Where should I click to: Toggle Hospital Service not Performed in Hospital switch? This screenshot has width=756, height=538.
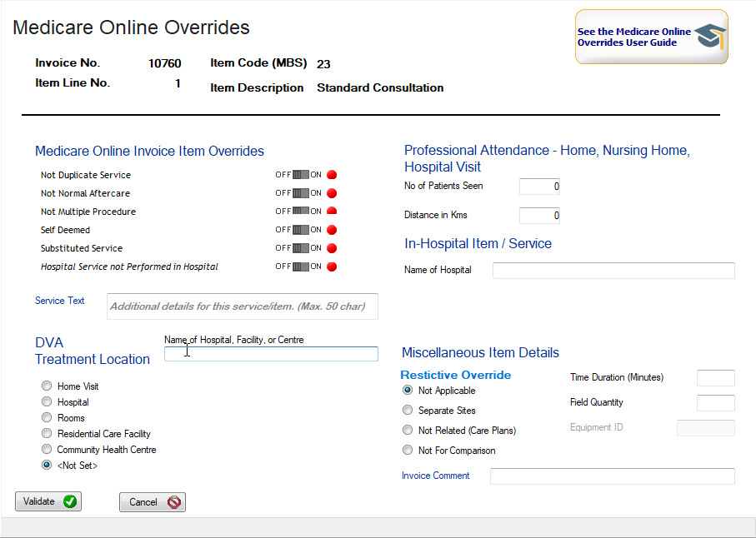tap(300, 267)
